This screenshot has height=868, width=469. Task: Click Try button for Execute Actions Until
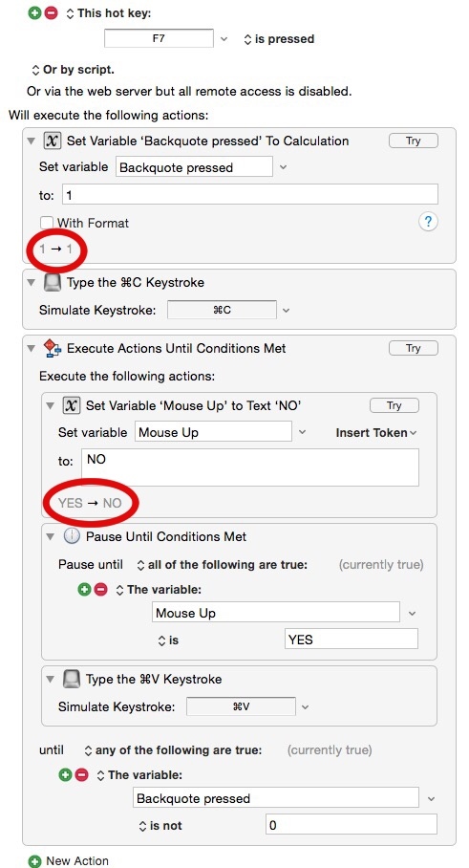point(414,348)
